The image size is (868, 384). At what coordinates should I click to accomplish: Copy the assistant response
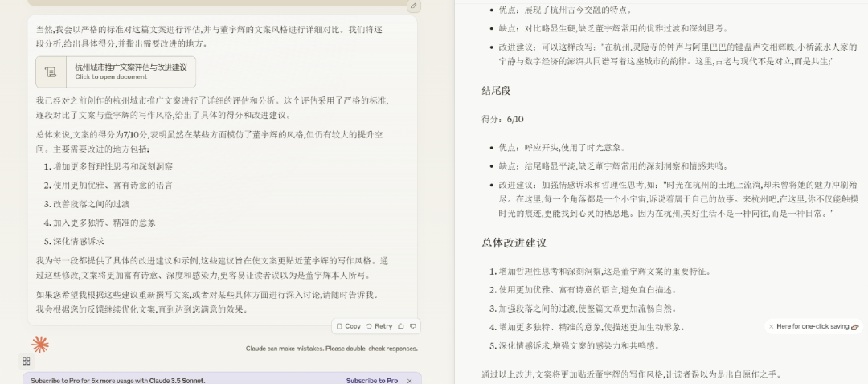coord(349,326)
